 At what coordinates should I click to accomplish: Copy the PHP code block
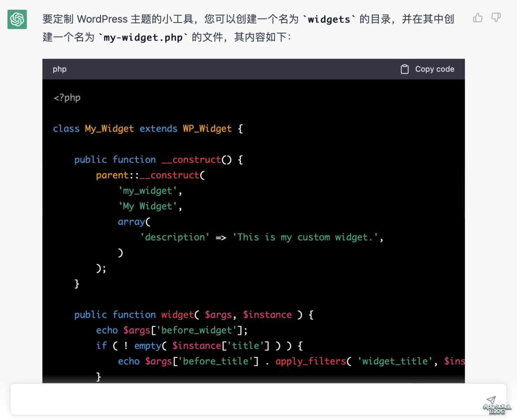427,69
